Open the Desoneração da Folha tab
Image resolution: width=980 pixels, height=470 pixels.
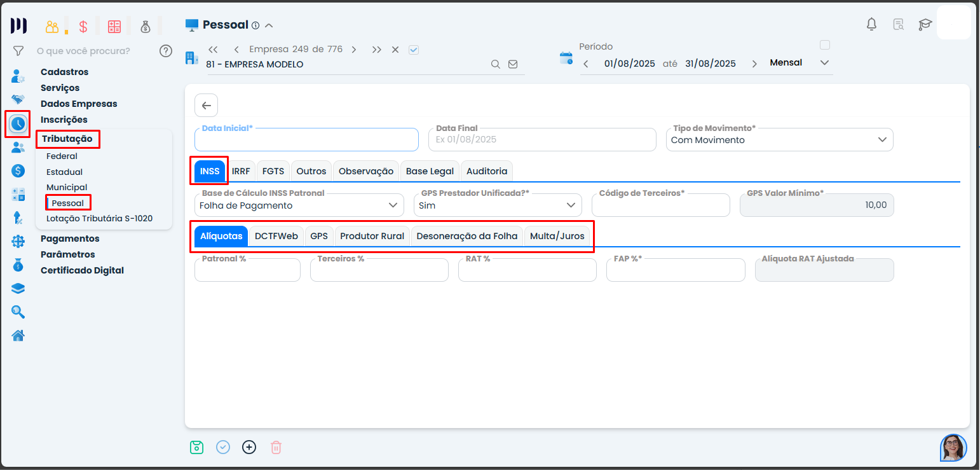(x=466, y=236)
